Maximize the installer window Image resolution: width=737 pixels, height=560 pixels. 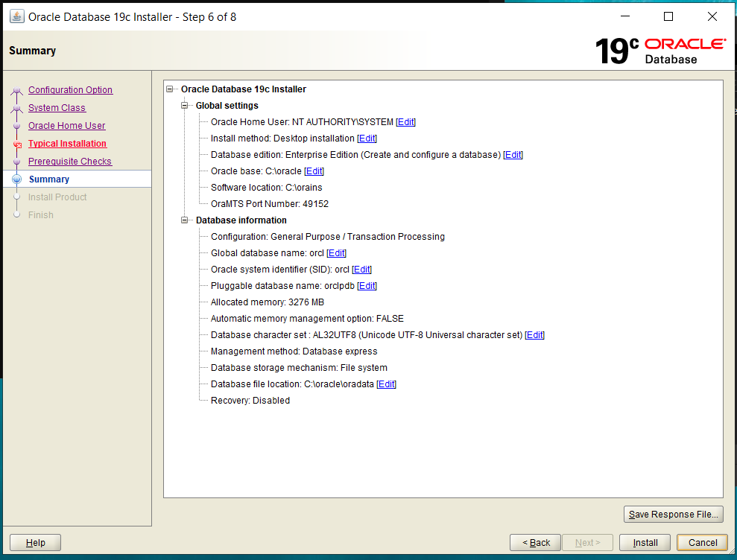[668, 16]
